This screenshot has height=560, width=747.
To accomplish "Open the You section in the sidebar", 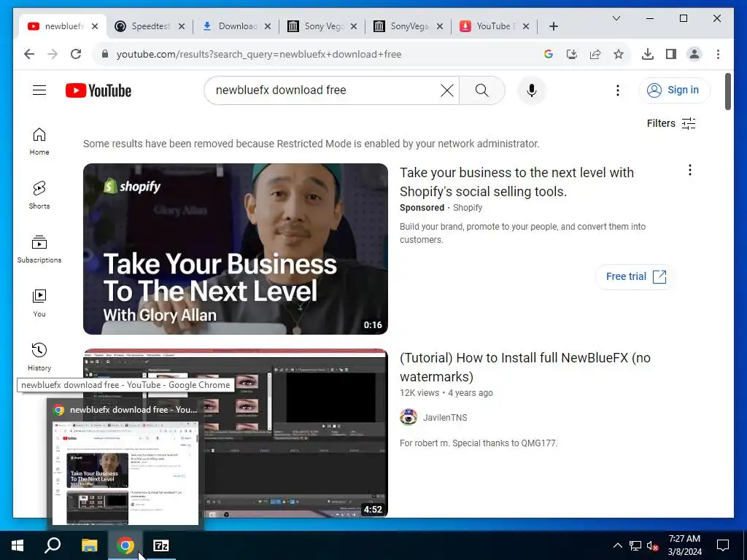I will pyautogui.click(x=39, y=303).
